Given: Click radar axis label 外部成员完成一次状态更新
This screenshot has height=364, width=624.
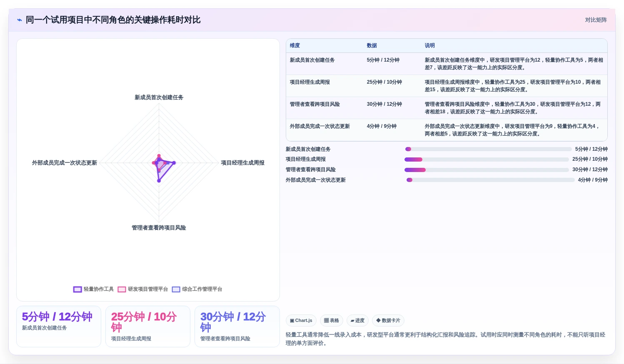Looking at the screenshot, I should point(65,163).
